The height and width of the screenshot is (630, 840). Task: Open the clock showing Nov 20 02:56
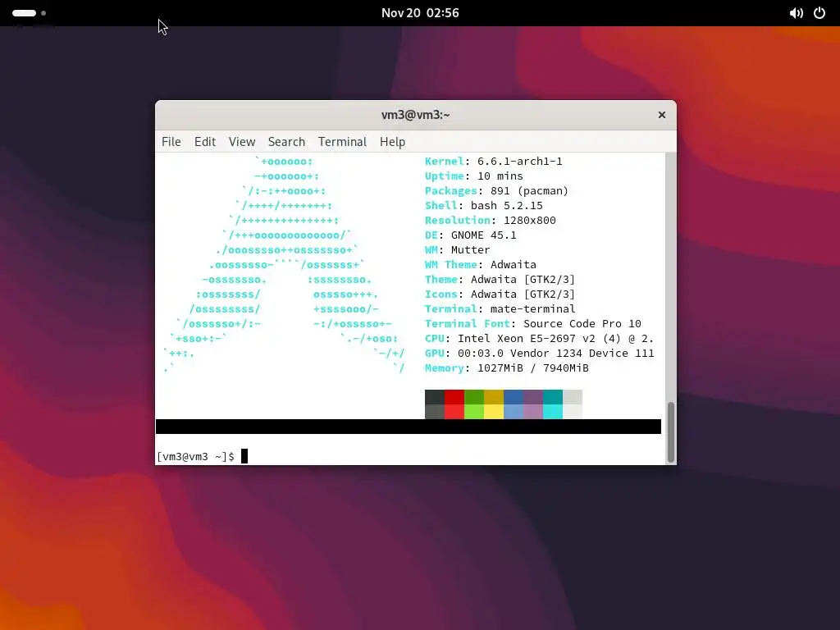[x=420, y=13]
